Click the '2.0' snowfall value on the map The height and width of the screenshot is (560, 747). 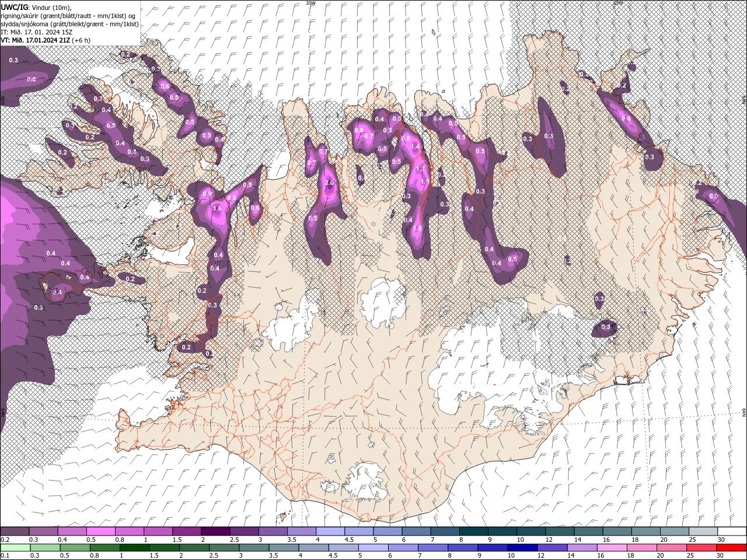pyautogui.click(x=329, y=183)
